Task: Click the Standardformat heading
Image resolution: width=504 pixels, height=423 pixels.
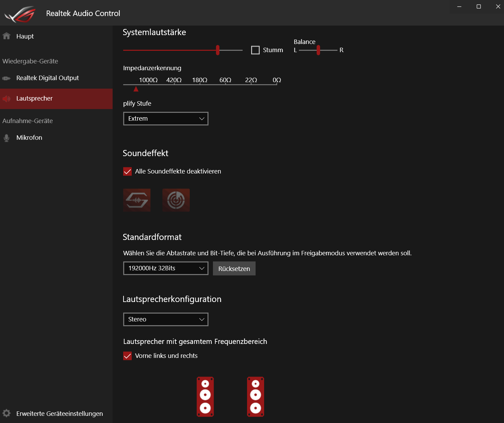Action: (x=152, y=237)
